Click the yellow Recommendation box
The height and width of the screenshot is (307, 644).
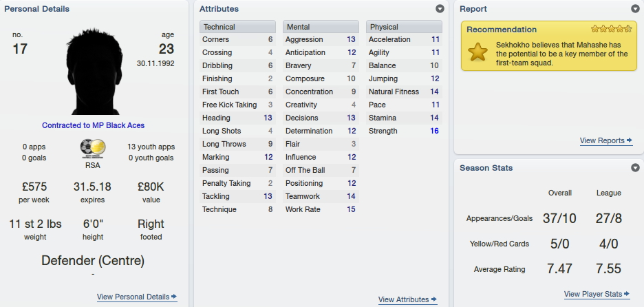(549, 46)
